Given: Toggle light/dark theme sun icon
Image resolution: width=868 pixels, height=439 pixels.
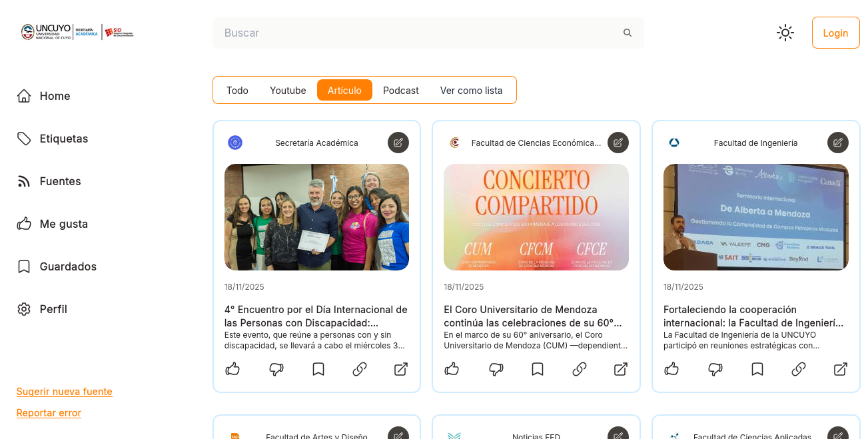Looking at the screenshot, I should pyautogui.click(x=785, y=33).
